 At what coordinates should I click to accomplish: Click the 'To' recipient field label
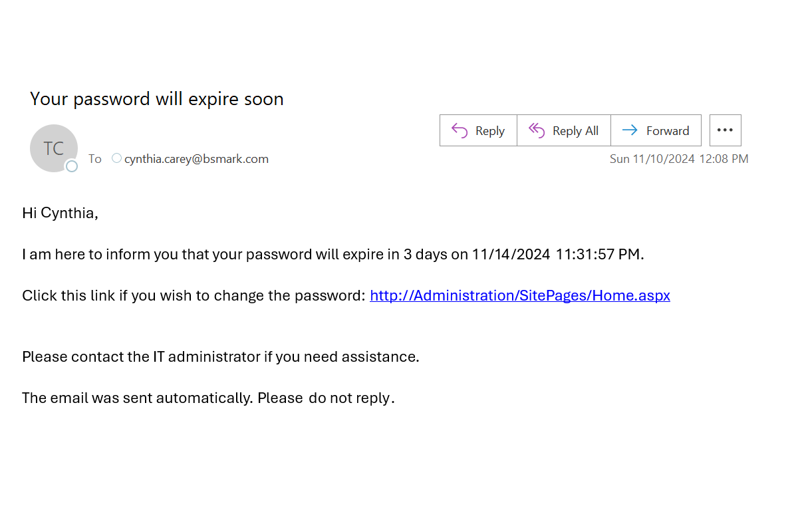click(95, 159)
